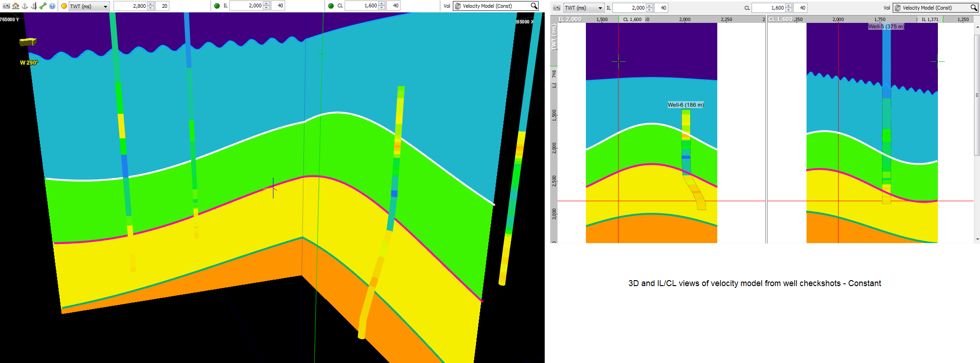The image size is (980, 363).
Task: Click the Well-6 (186 m) label
Action: click(686, 105)
